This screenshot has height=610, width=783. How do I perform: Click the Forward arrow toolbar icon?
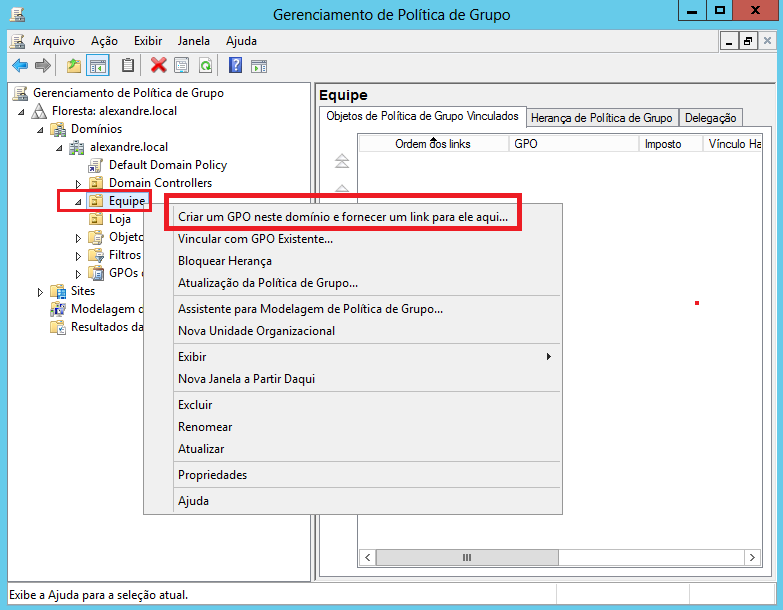(43, 65)
